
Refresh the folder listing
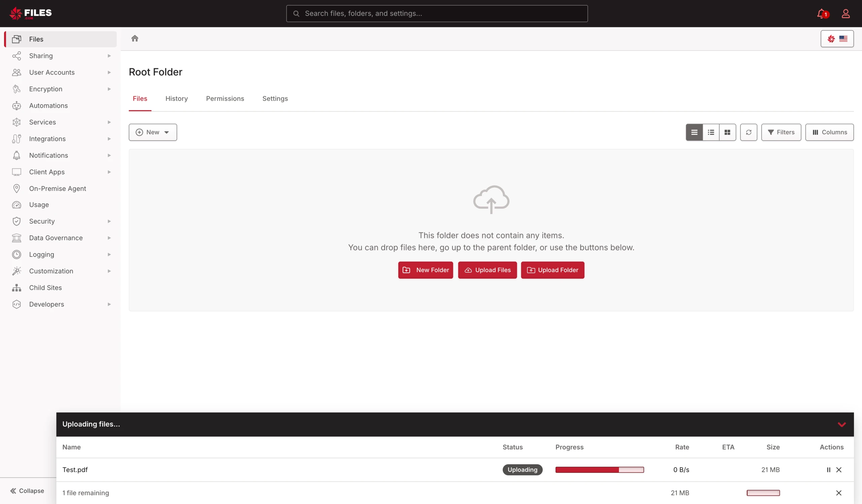(x=749, y=132)
